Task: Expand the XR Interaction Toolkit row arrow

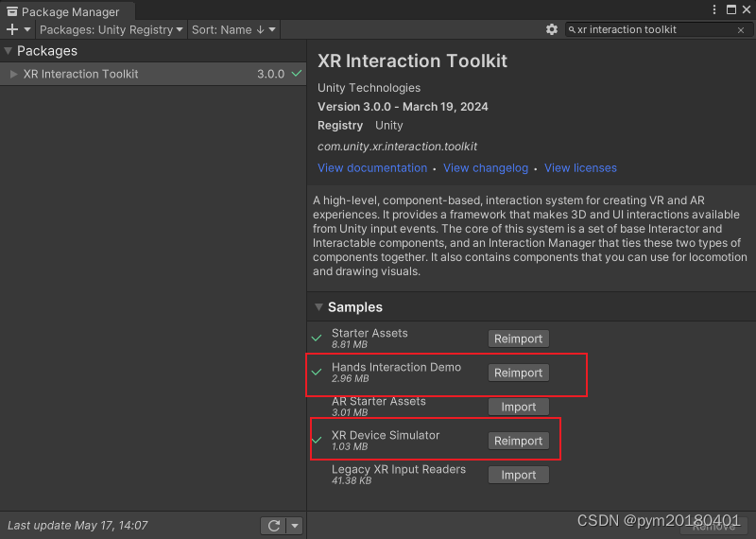Action: click(14, 74)
